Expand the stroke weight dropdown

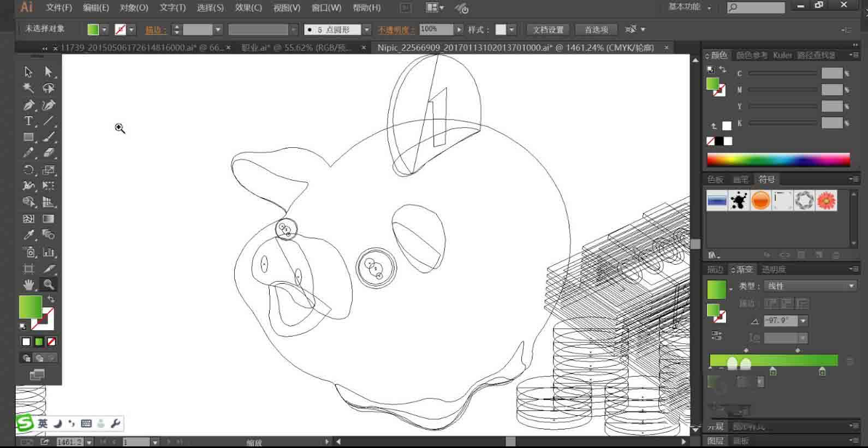218,29
